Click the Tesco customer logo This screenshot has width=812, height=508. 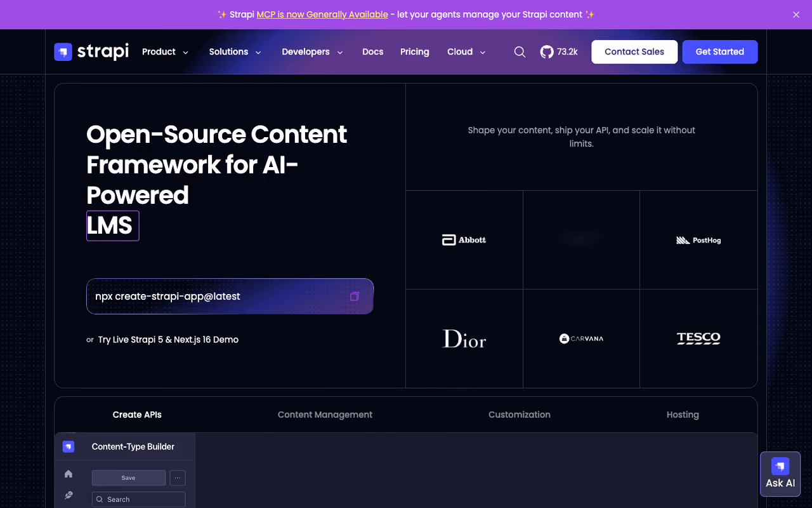[x=698, y=338]
